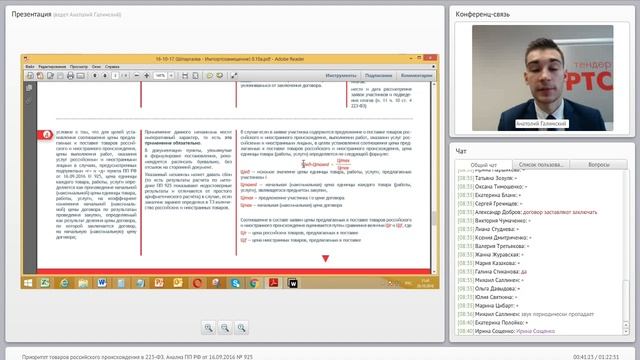
Task: Click the middle magnifier button below presentation
Action: pyautogui.click(x=225, y=328)
